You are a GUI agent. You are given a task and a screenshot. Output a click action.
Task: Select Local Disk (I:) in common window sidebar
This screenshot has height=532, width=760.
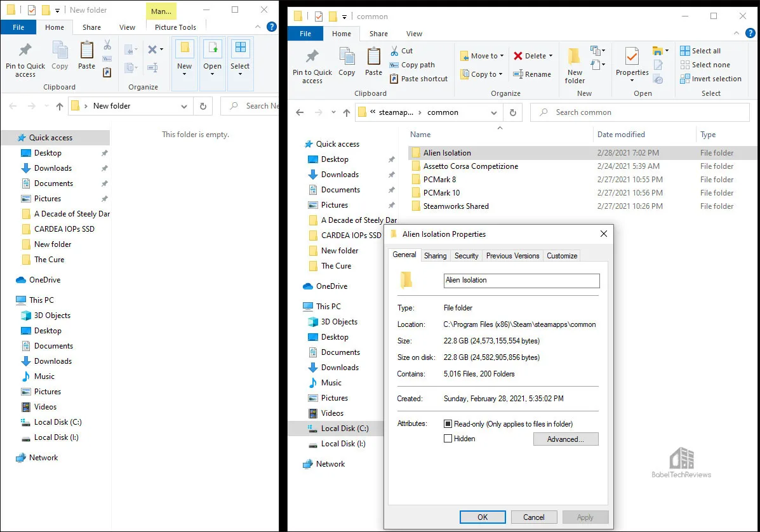(343, 444)
